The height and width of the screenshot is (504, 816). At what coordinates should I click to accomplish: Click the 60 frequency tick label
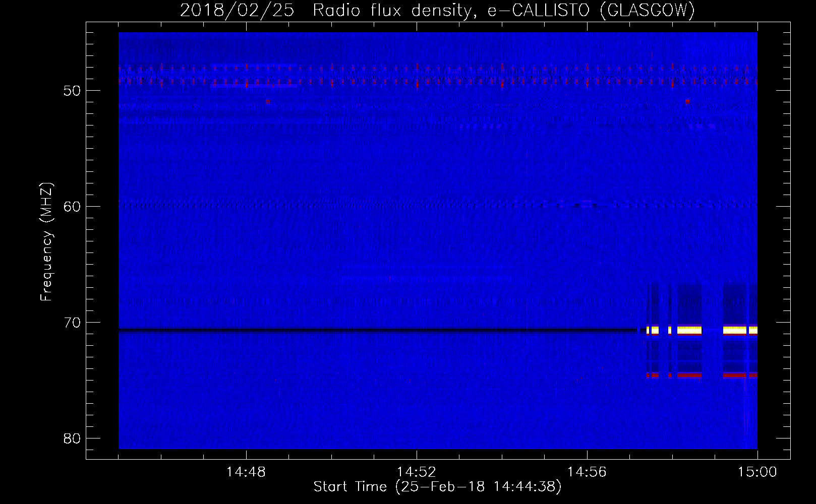pos(72,207)
